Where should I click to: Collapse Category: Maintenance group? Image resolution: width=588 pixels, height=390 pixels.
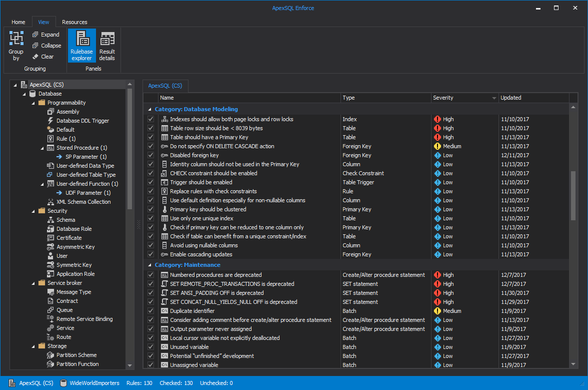click(149, 265)
